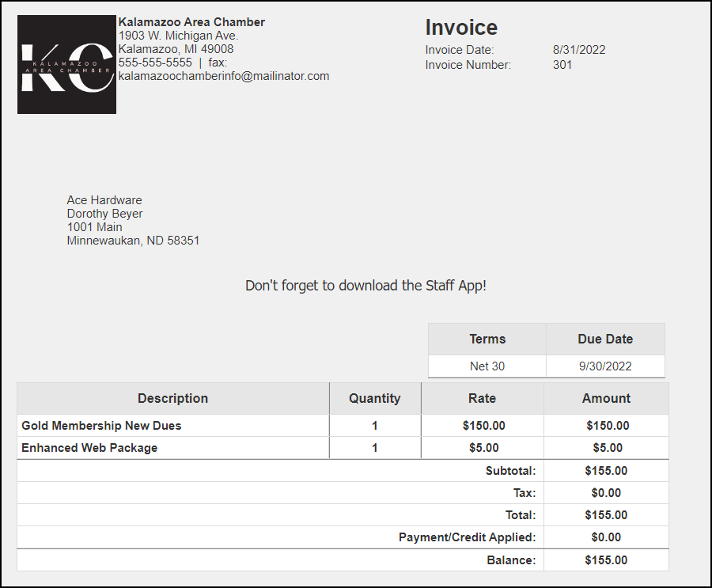Image resolution: width=712 pixels, height=588 pixels.
Task: Click the Invoice title heading
Action: click(x=461, y=28)
